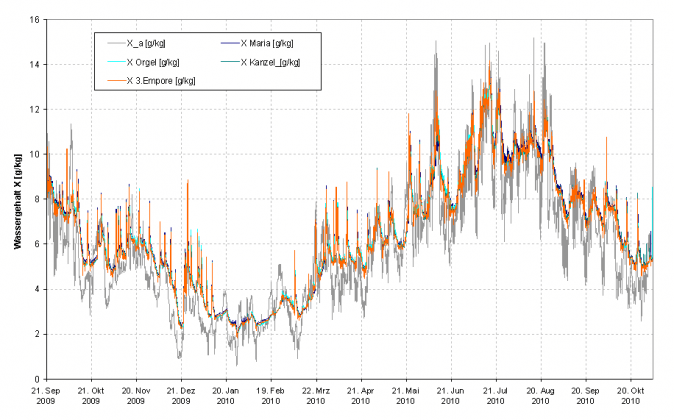Click the 16 value on the y-axis

pyautogui.click(x=33, y=20)
